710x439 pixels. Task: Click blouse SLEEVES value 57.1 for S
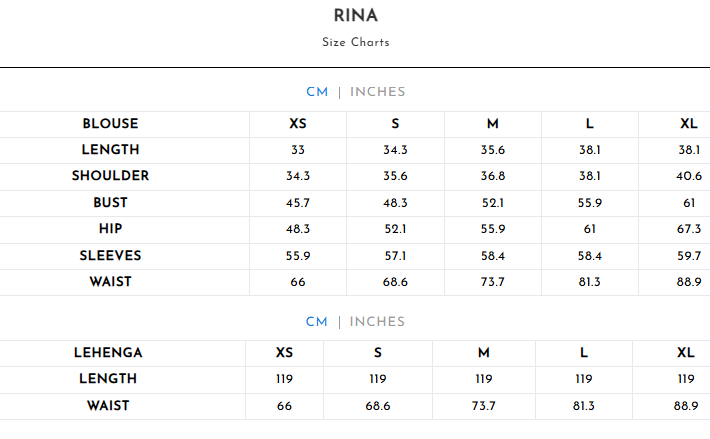pyautogui.click(x=395, y=256)
